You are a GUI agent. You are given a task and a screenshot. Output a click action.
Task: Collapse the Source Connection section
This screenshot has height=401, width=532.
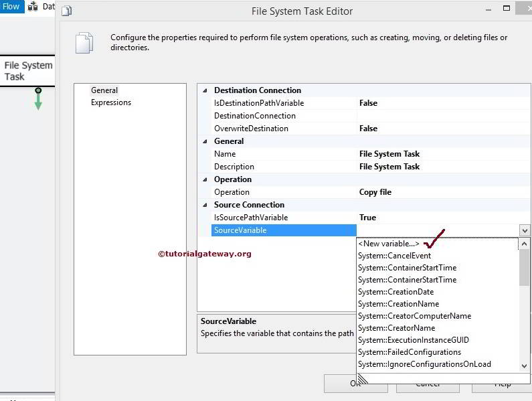tap(205, 205)
